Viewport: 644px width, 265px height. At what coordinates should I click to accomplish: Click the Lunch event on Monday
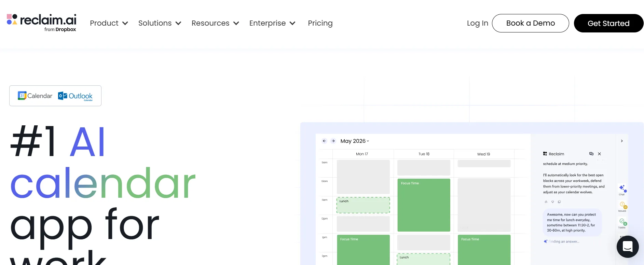pos(363,205)
